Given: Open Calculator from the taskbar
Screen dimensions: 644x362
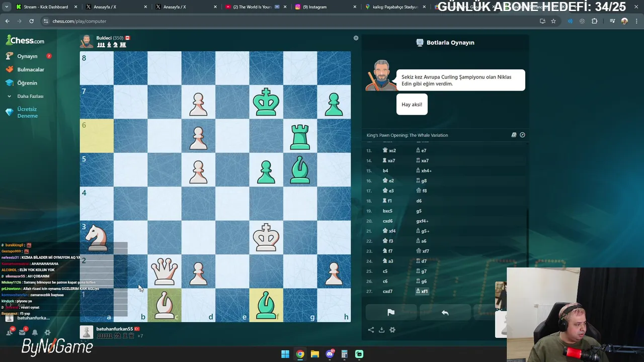Looking at the screenshot, I should click(344, 354).
